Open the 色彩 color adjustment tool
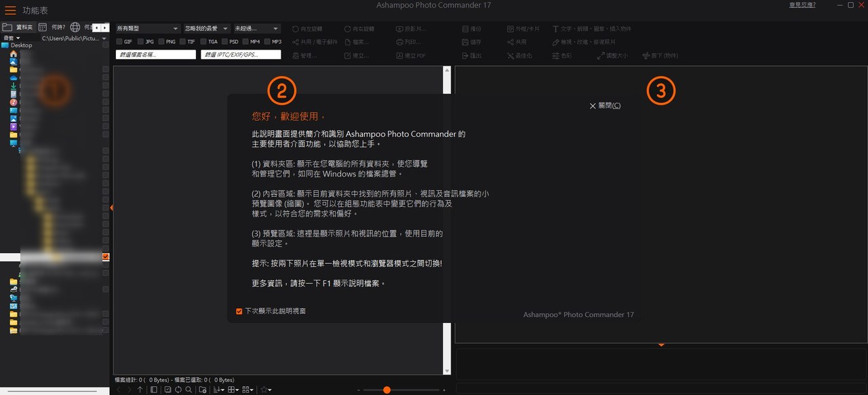 click(563, 56)
